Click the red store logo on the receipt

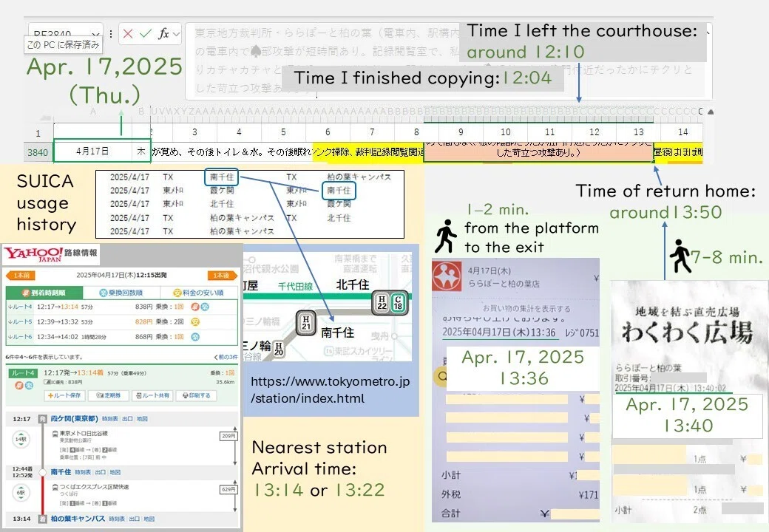point(447,276)
